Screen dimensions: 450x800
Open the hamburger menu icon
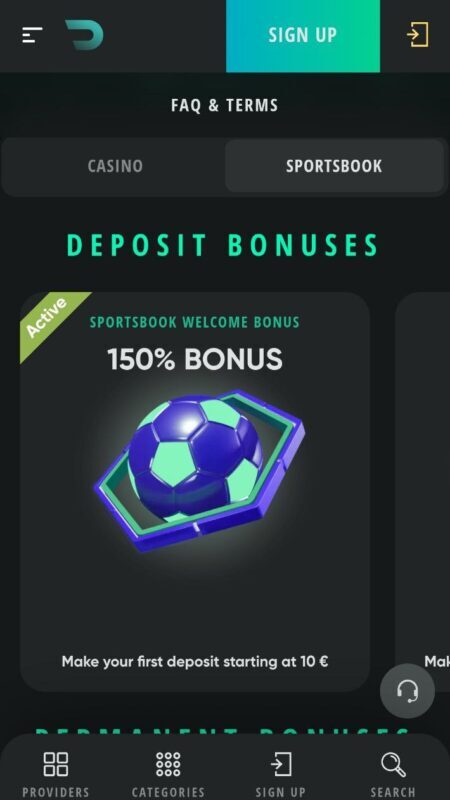[32, 35]
